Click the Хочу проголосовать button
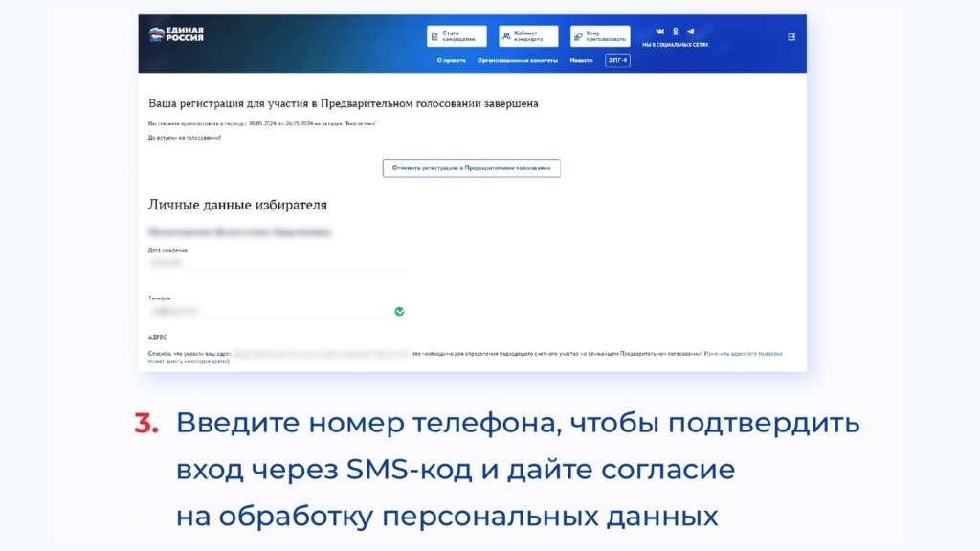 click(603, 36)
